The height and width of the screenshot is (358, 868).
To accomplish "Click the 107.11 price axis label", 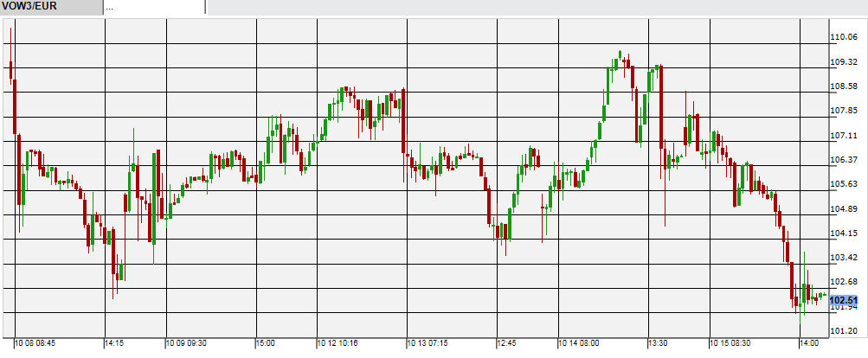I will 843,136.
